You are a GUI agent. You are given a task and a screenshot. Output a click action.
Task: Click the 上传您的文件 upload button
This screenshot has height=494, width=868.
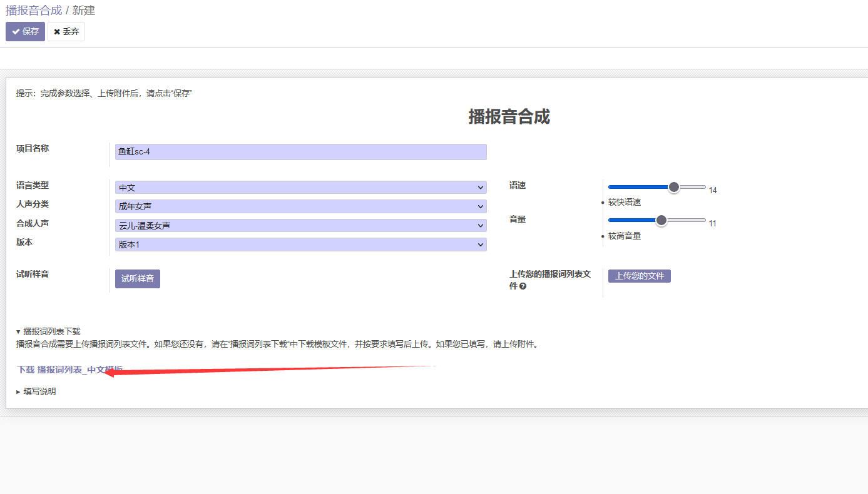point(639,276)
